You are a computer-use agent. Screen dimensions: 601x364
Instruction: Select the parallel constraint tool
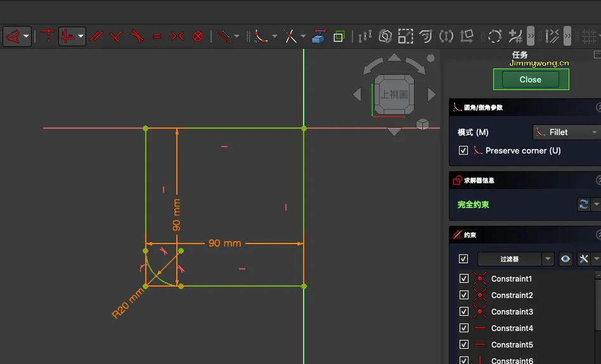[x=96, y=36]
